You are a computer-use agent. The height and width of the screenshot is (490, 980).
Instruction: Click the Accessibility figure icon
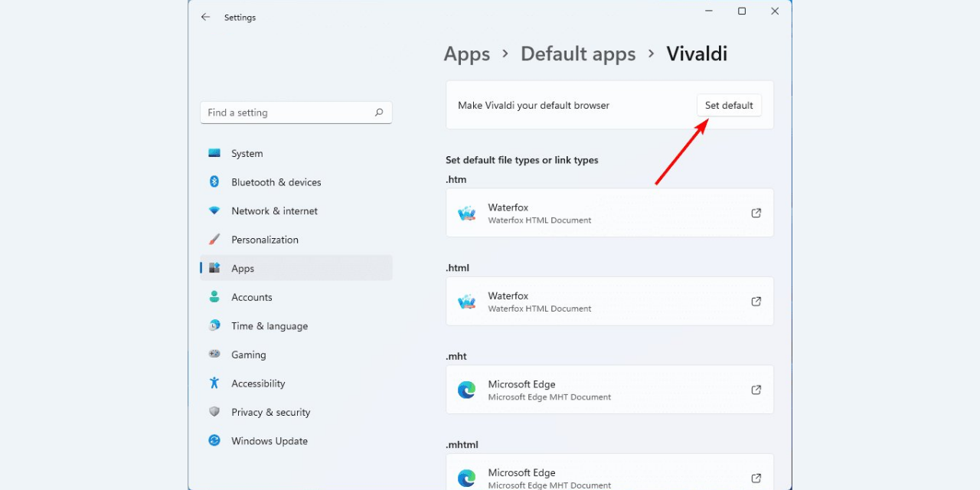click(214, 383)
